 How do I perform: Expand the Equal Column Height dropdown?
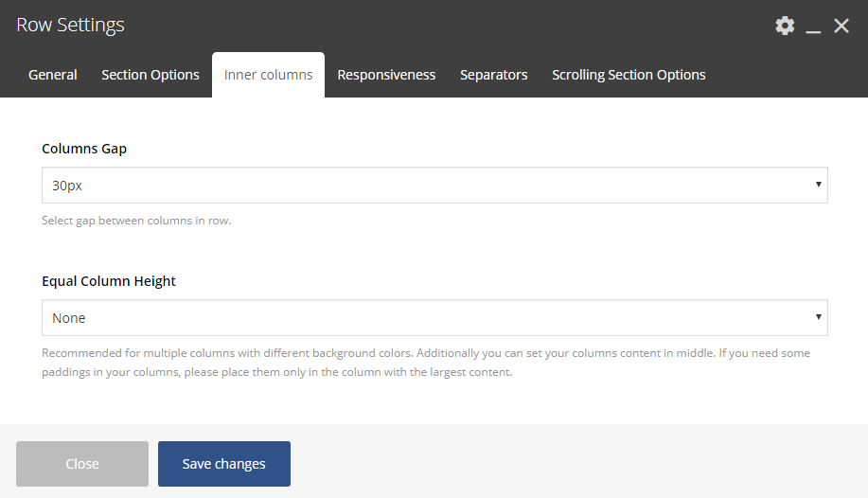[434, 318]
